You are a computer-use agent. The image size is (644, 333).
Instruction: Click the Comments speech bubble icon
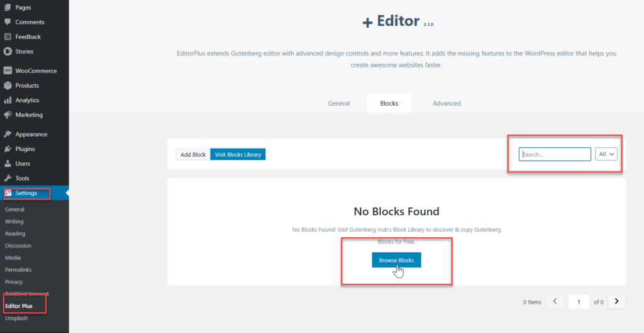pos(8,22)
